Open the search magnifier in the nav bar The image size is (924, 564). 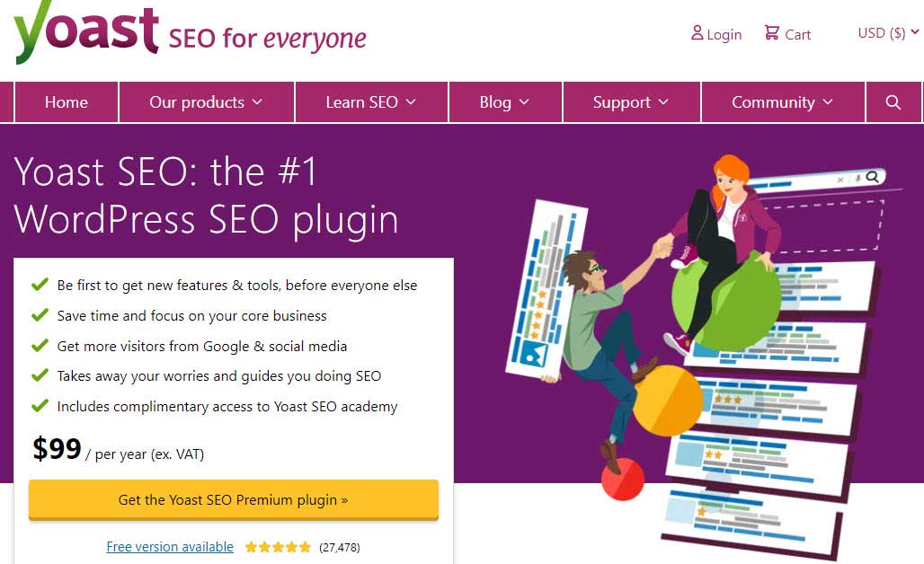pyautogui.click(x=893, y=102)
